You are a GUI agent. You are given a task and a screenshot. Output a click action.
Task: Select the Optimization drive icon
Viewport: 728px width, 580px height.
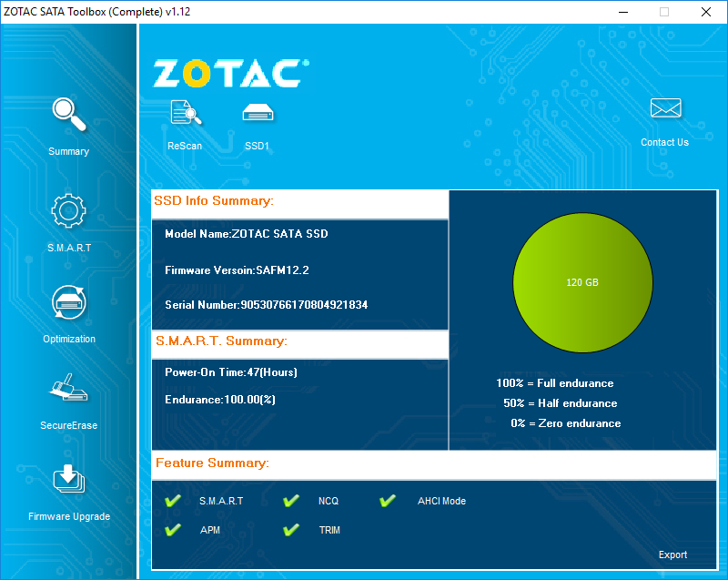pos(69,302)
